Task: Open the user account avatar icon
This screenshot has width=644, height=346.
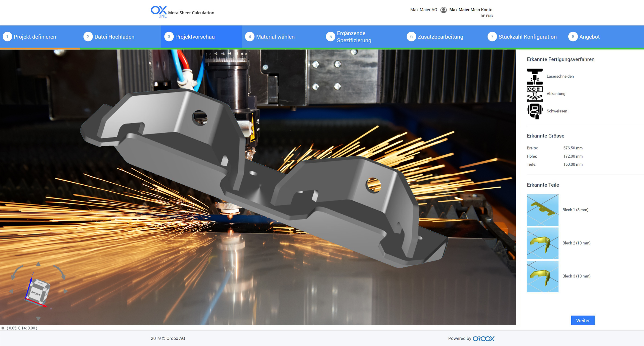Action: (444, 10)
